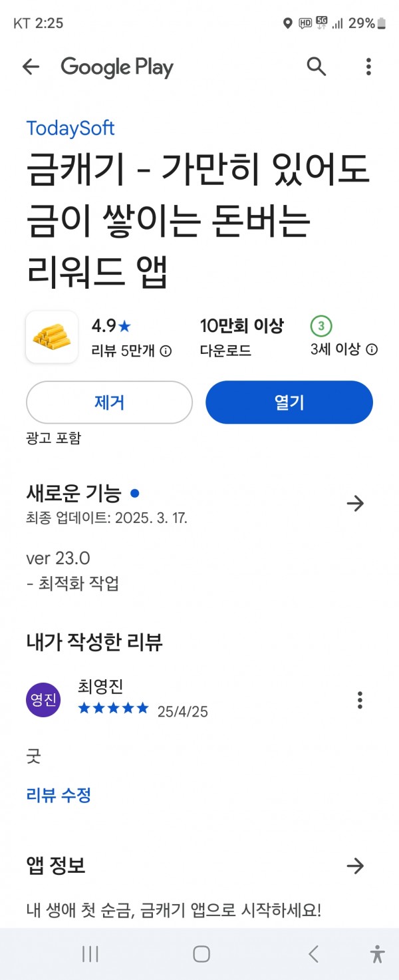Open the search magnifier icon
Screen dimensions: 399x980
(x=317, y=67)
